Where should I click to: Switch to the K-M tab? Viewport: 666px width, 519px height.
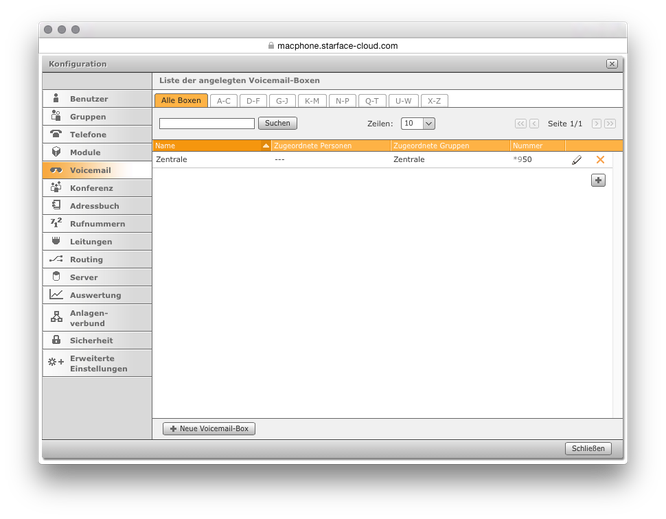(312, 101)
